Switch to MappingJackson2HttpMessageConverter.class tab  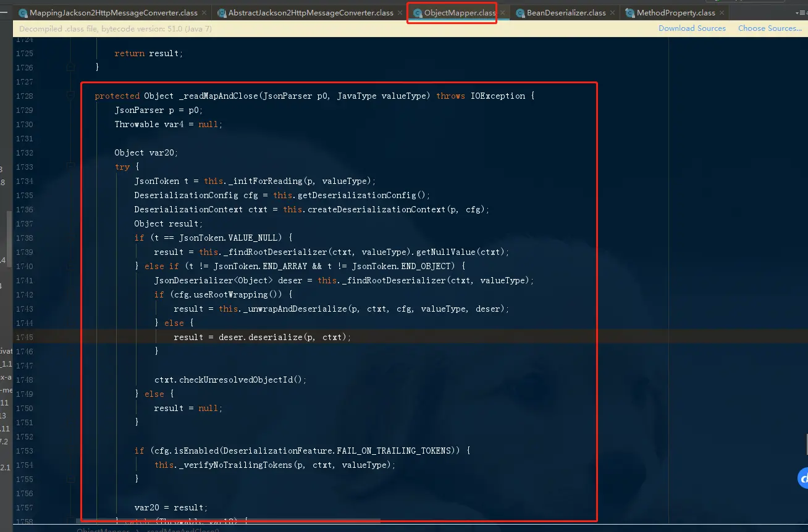114,13
